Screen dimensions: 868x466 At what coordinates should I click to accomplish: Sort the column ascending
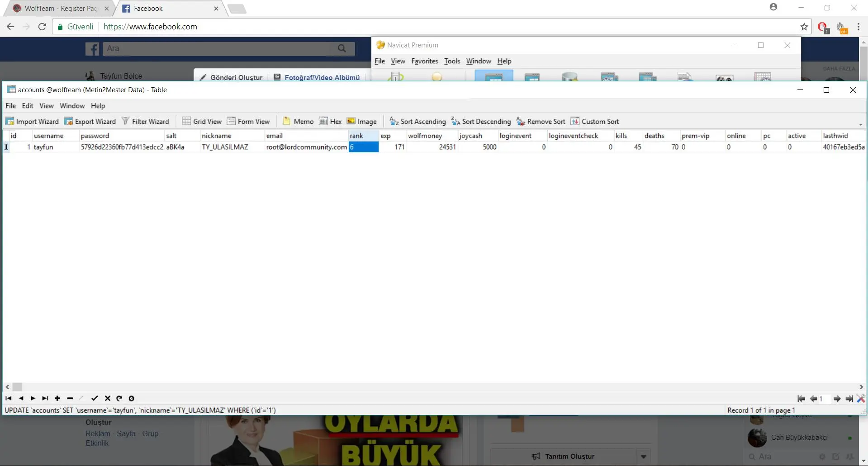pyautogui.click(x=417, y=122)
